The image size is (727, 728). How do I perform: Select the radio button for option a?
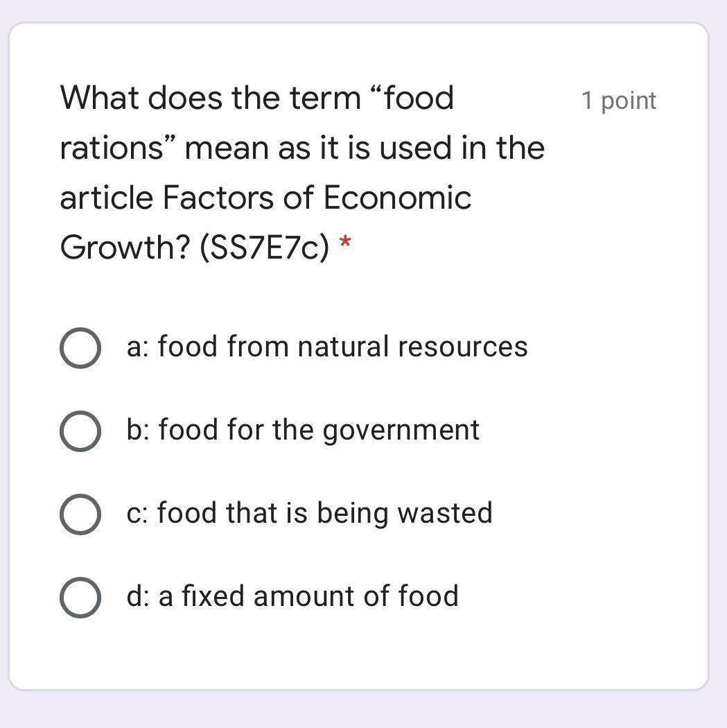click(80, 347)
